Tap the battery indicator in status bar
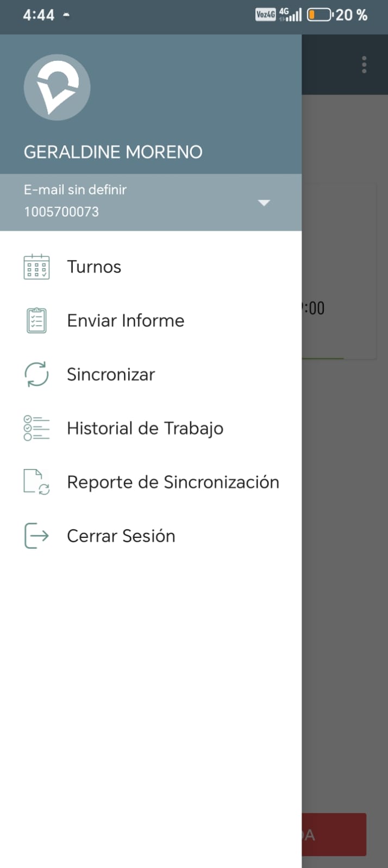This screenshot has height=868, width=388. coord(320,15)
